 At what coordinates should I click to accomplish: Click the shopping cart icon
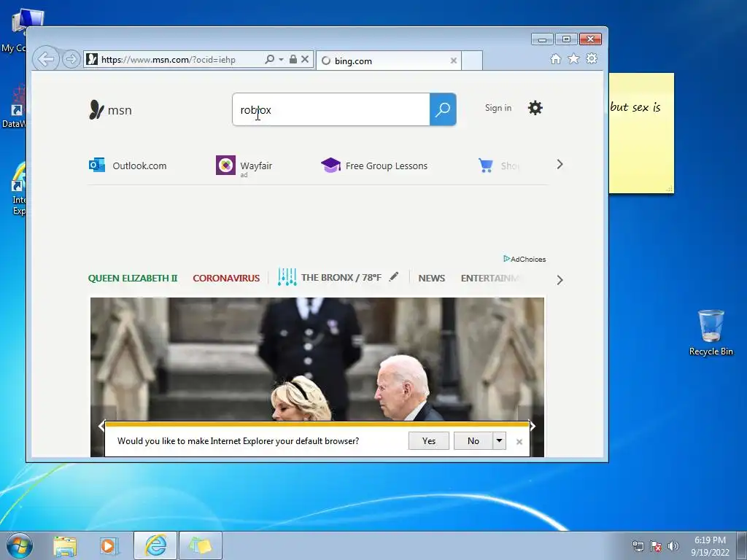point(485,166)
